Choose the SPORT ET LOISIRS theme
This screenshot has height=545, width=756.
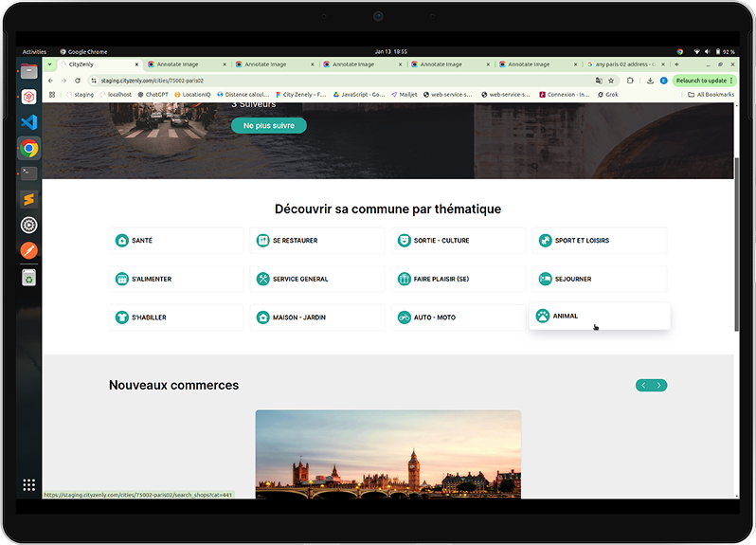600,240
